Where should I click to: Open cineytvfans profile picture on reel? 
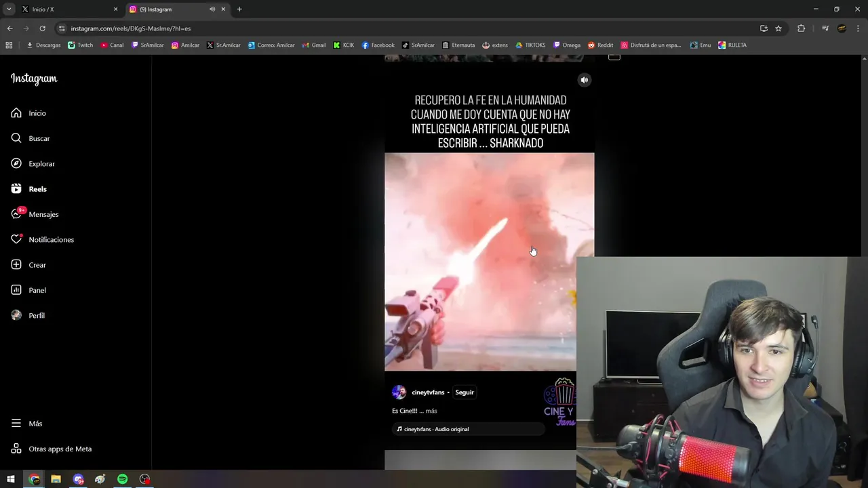399,392
